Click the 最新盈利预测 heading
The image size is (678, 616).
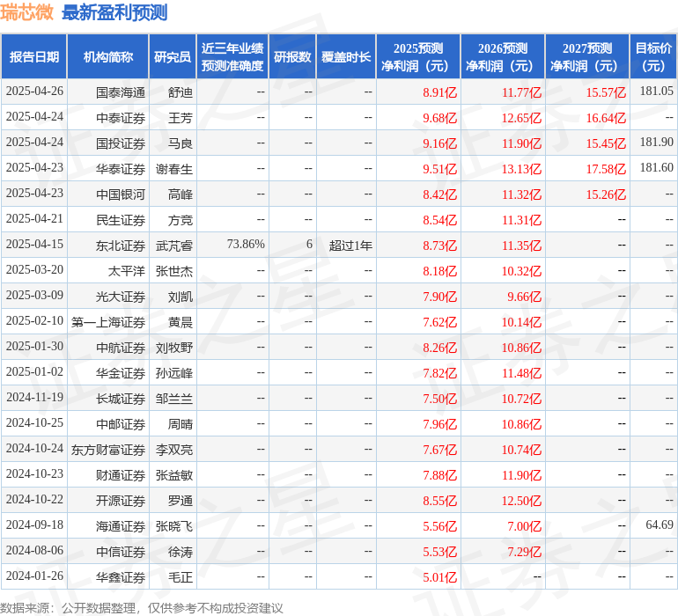point(114,12)
